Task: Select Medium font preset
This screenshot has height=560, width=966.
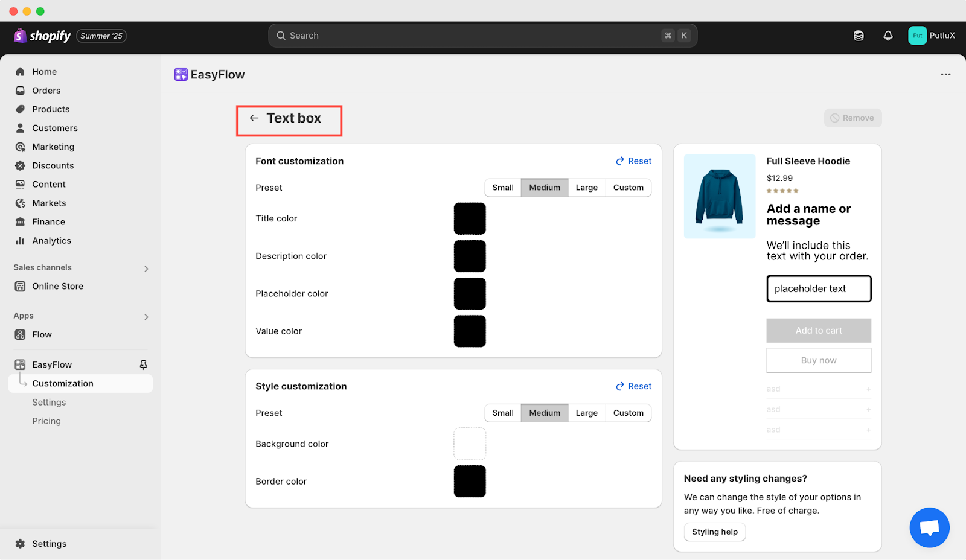Action: [x=545, y=188]
